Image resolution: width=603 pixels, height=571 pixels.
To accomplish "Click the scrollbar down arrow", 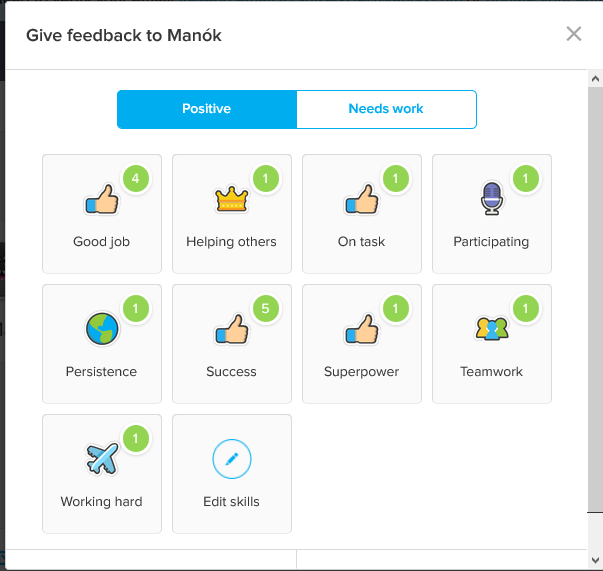I will tap(595, 560).
